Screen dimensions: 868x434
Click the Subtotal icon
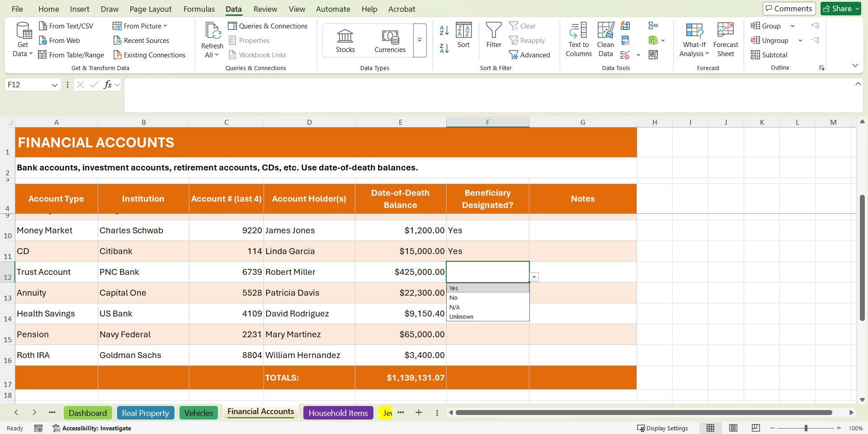[755, 55]
